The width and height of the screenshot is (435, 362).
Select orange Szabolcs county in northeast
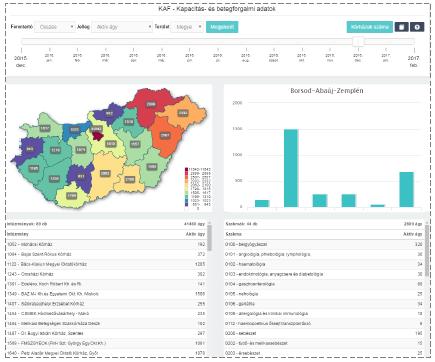183,113
